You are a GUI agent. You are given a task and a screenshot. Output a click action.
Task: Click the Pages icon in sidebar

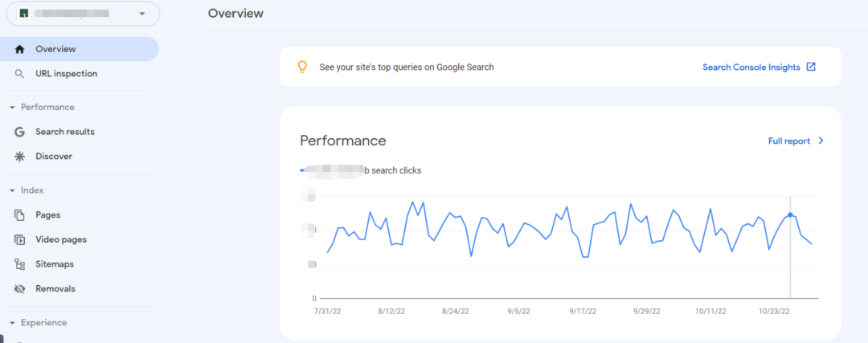[x=20, y=215]
